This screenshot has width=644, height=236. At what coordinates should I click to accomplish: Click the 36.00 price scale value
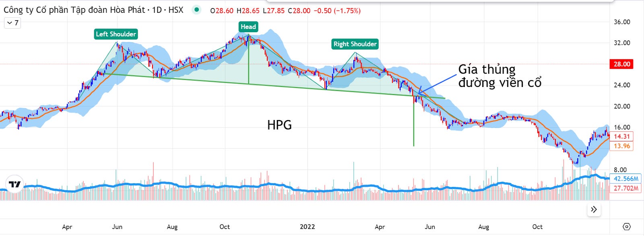tap(622, 22)
